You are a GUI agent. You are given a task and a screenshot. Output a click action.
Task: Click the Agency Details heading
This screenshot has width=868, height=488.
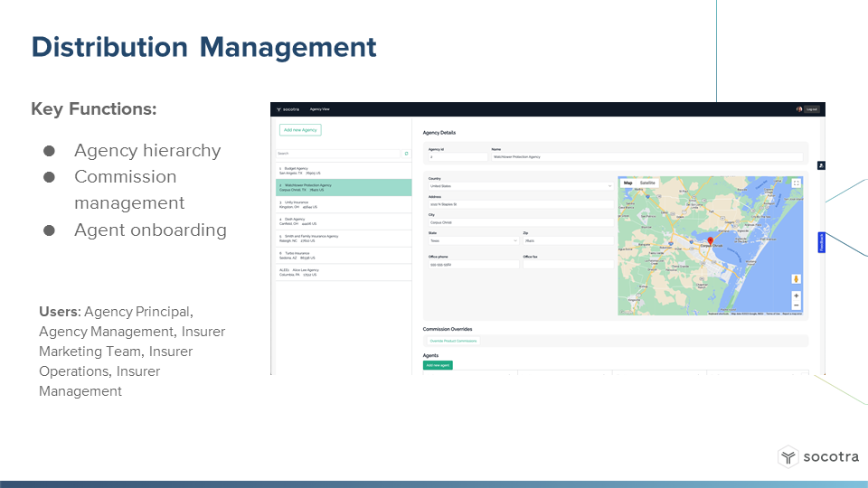[x=439, y=133]
